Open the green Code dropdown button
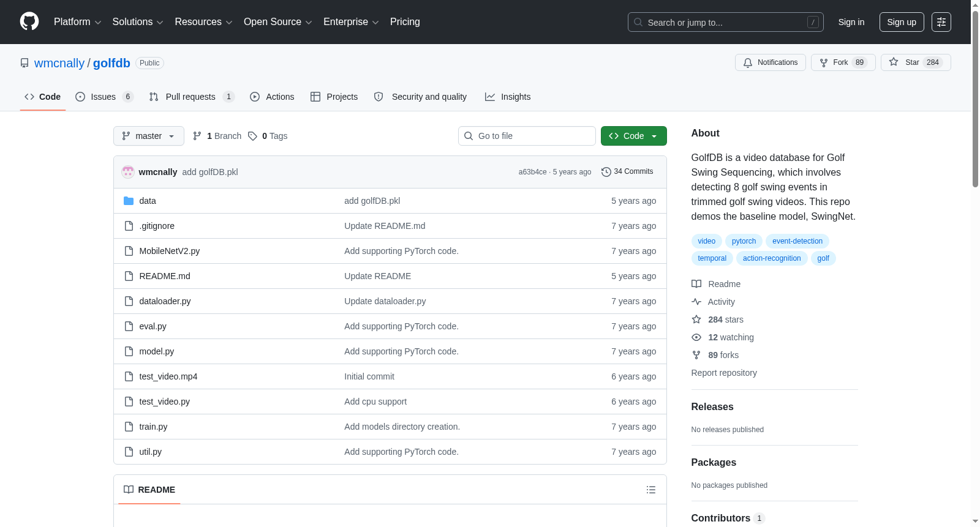The width and height of the screenshot is (980, 527). [x=634, y=136]
